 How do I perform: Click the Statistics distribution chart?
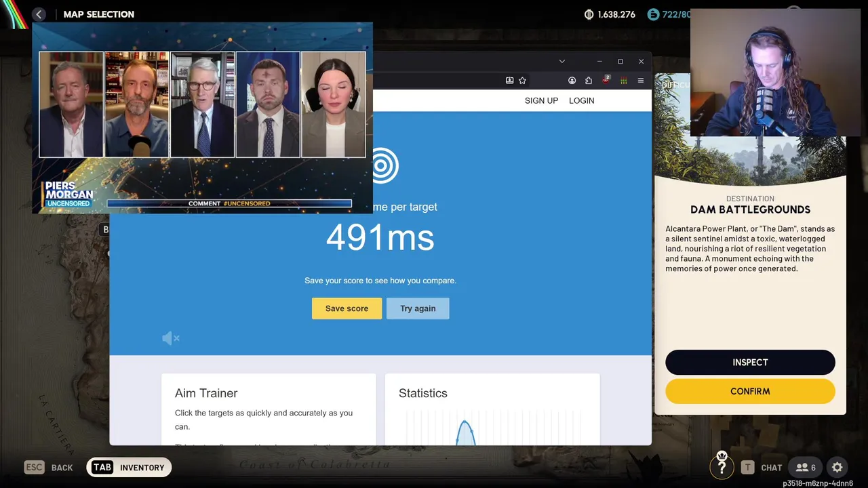click(492, 428)
